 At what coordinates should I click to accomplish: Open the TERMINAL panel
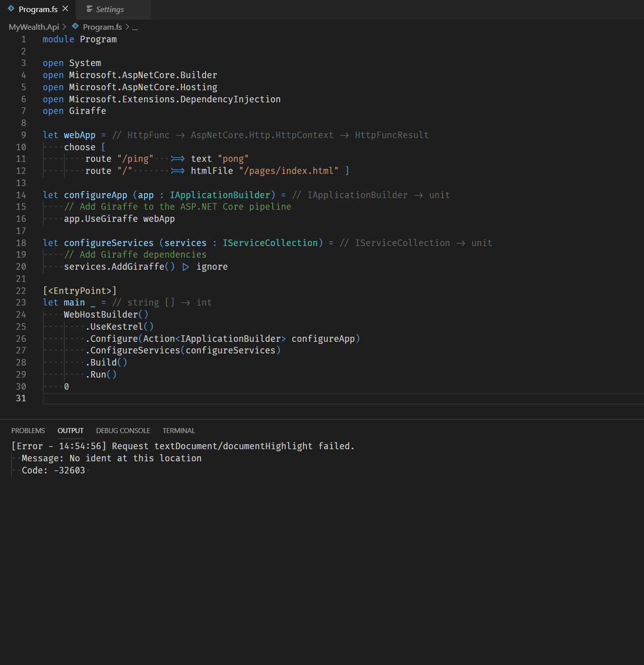[x=178, y=430]
